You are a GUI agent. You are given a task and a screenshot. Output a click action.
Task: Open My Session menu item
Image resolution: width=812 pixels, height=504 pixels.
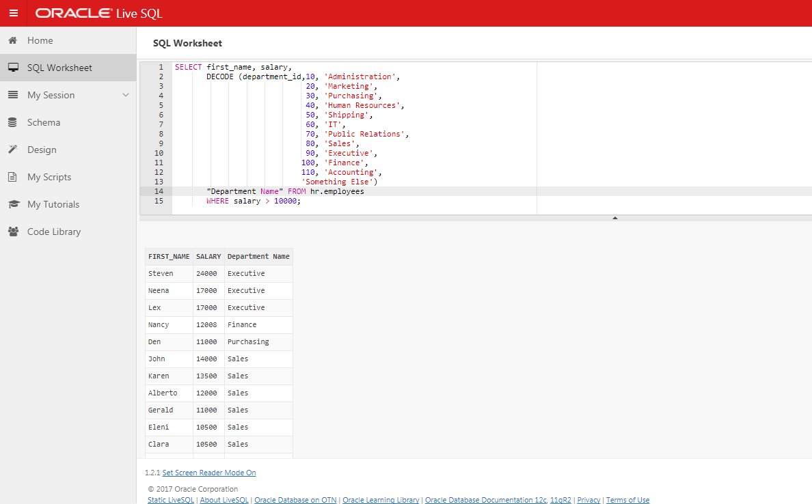[68, 95]
